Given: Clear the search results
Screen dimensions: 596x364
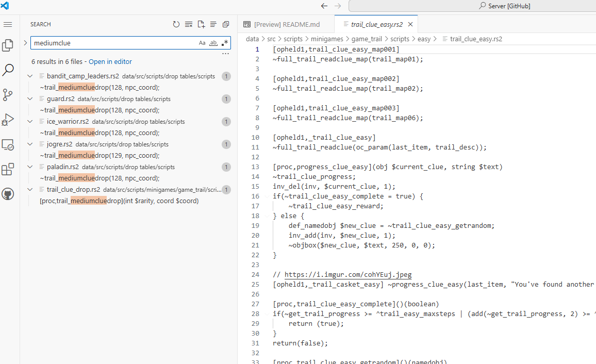Looking at the screenshot, I should (x=189, y=24).
